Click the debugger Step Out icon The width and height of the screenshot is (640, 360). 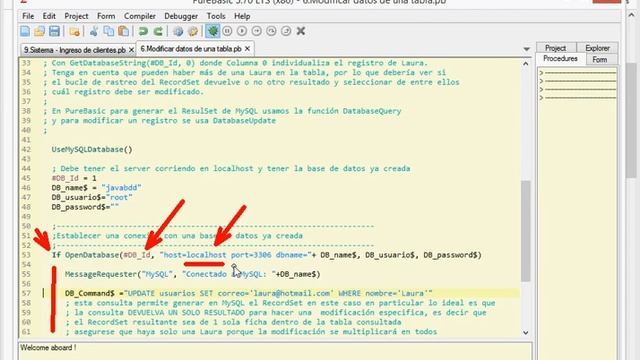click(286, 31)
